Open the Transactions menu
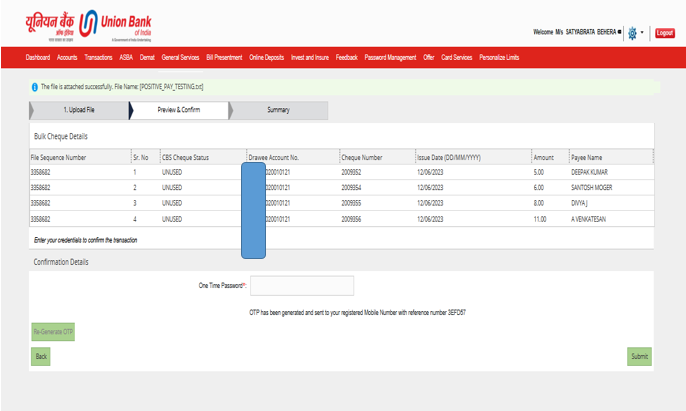686x411 pixels. [99, 58]
